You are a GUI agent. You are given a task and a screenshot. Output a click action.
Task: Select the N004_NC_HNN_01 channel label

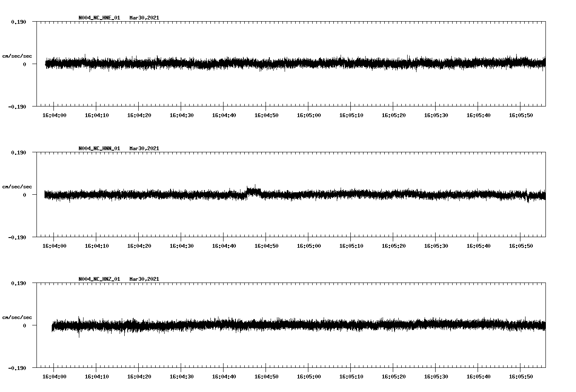(x=98, y=148)
